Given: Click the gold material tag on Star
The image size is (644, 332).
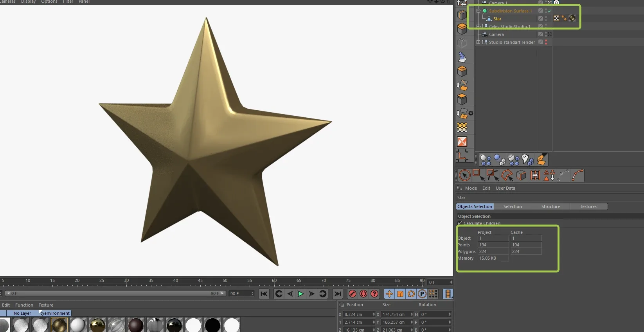Looking at the screenshot, I should 572,18.
